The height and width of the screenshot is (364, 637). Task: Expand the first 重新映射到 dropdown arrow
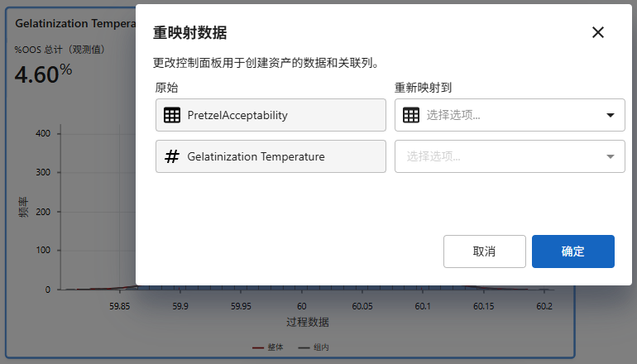[611, 115]
